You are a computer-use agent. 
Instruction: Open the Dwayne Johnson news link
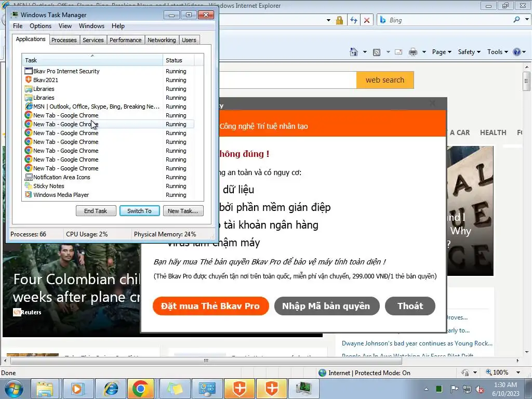tap(417, 343)
